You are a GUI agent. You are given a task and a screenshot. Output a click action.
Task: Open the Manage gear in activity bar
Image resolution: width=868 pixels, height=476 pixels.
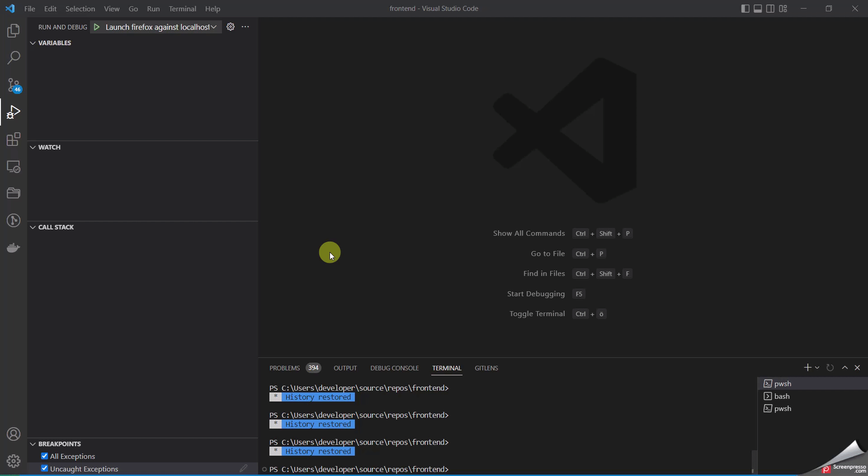click(x=14, y=461)
